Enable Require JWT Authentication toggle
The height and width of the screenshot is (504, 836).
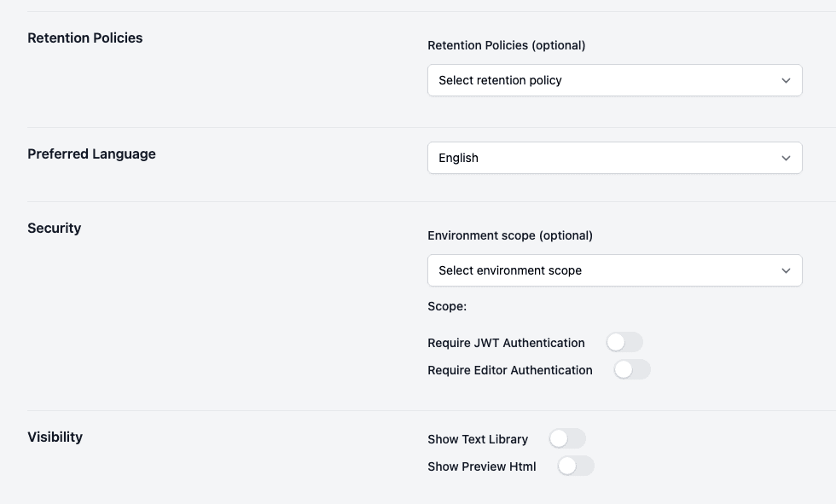click(624, 343)
